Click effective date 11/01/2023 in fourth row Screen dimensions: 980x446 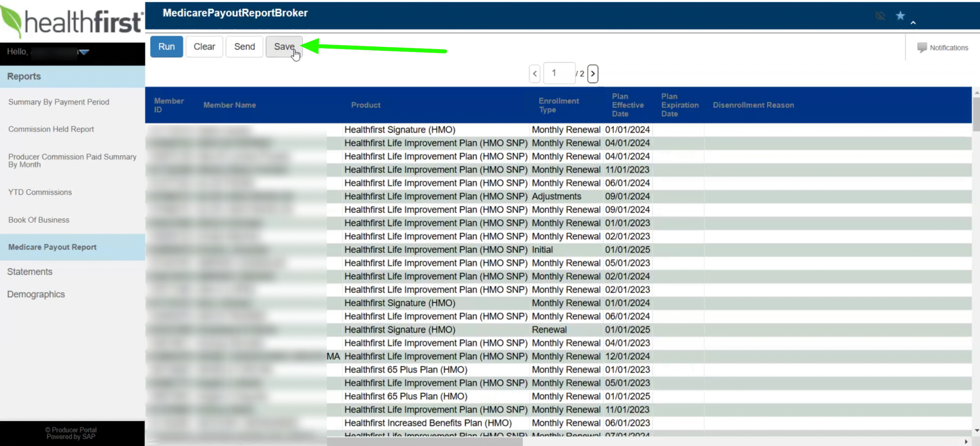point(627,170)
